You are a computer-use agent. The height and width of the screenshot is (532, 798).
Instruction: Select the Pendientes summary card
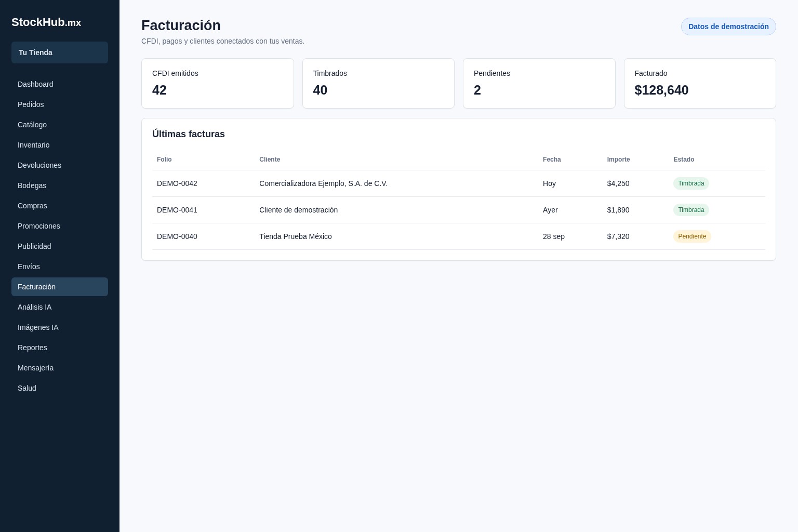point(539,83)
